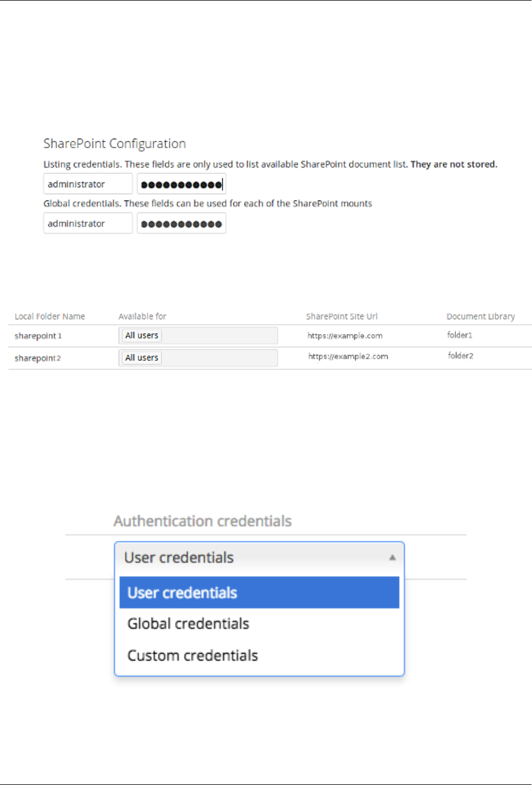532x785 pixels.
Task: Click the https://example2.com site URL
Action: pyautogui.click(x=348, y=357)
